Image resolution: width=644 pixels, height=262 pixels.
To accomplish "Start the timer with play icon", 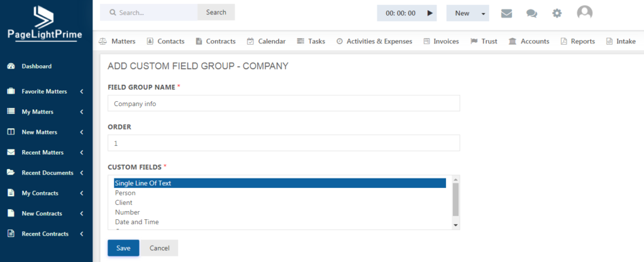I will click(x=430, y=13).
